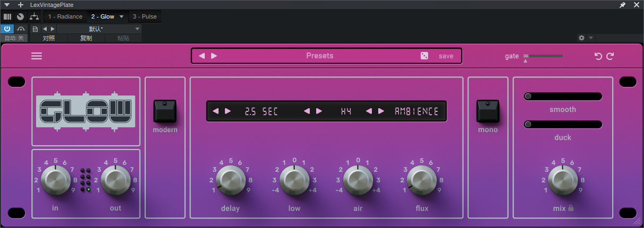Switch to next AMBIENCE type
The width and height of the screenshot is (644, 228).
click(x=381, y=111)
